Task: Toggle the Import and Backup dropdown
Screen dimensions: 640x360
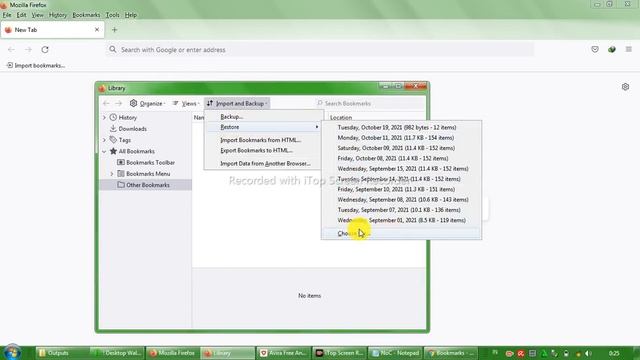Action: pyautogui.click(x=237, y=104)
